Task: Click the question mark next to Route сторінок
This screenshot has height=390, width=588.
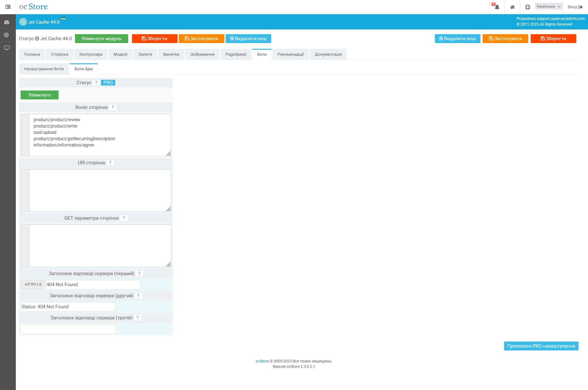Action: coord(113,107)
